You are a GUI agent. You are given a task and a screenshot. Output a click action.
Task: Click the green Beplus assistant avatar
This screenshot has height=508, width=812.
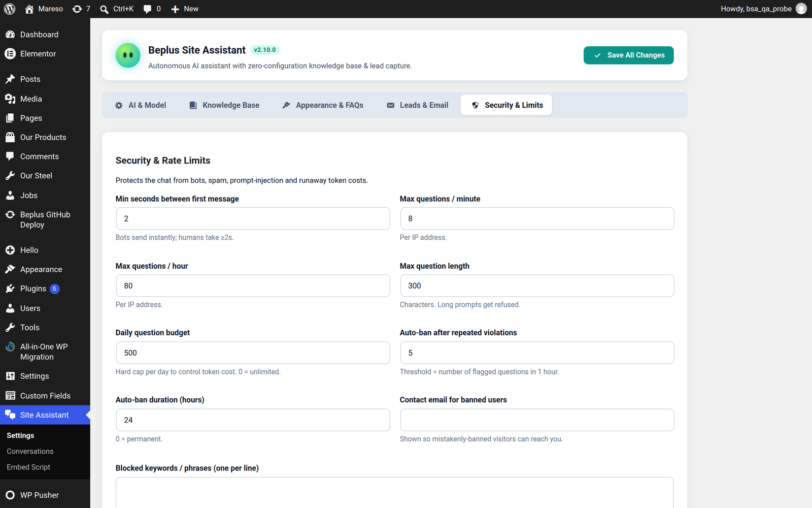128,55
